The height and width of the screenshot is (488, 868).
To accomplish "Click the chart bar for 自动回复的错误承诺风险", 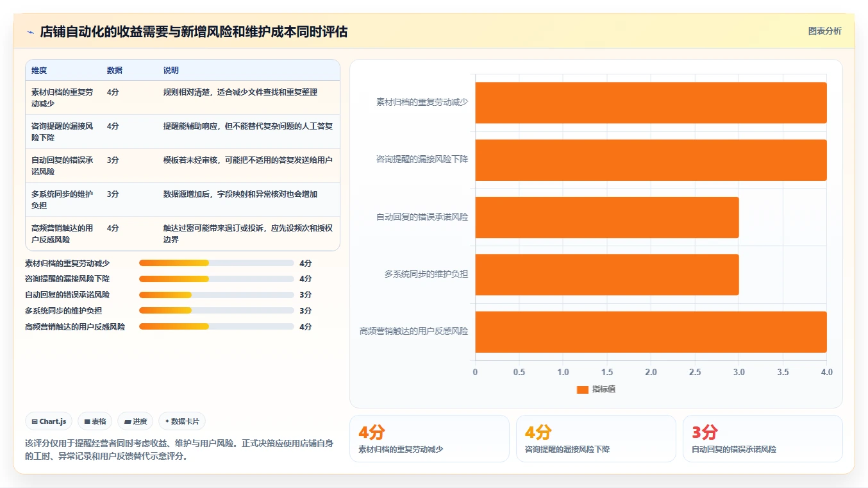I will [607, 217].
